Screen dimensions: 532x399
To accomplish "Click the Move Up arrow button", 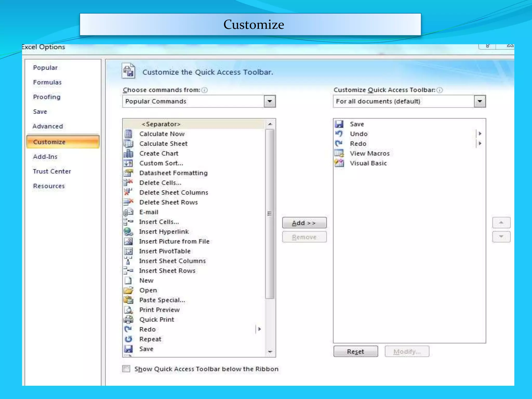I will point(501,223).
